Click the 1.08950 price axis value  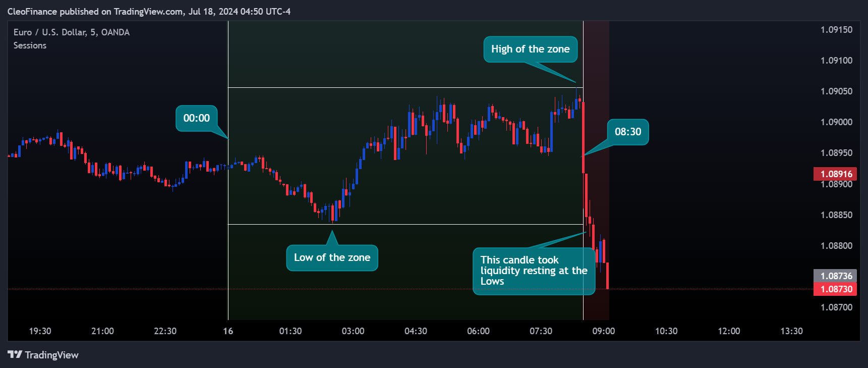tap(836, 153)
